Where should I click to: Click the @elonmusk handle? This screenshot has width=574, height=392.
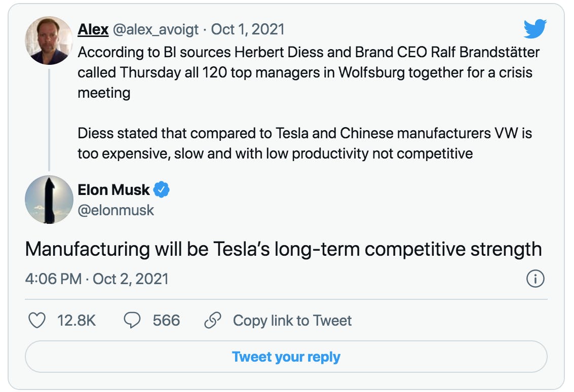tap(116, 210)
